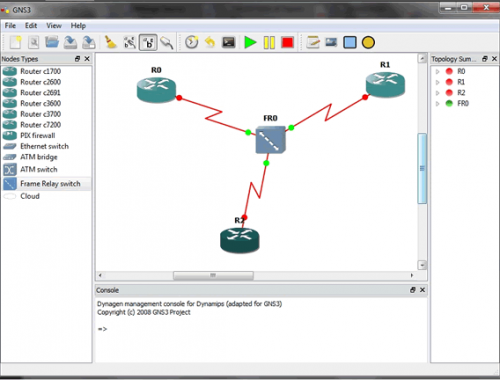Click the broom clear topology icon
500x380 pixels.
pyautogui.click(x=110, y=43)
